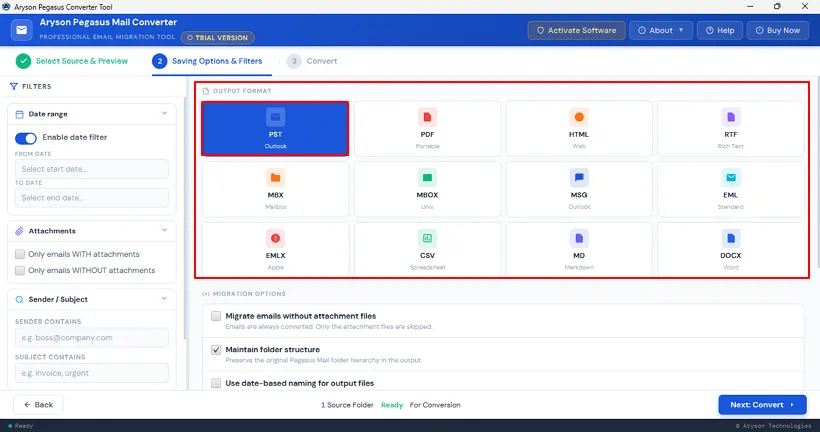The image size is (820, 432).
Task: Click the Sender / Subject search icon
Action: (x=19, y=300)
